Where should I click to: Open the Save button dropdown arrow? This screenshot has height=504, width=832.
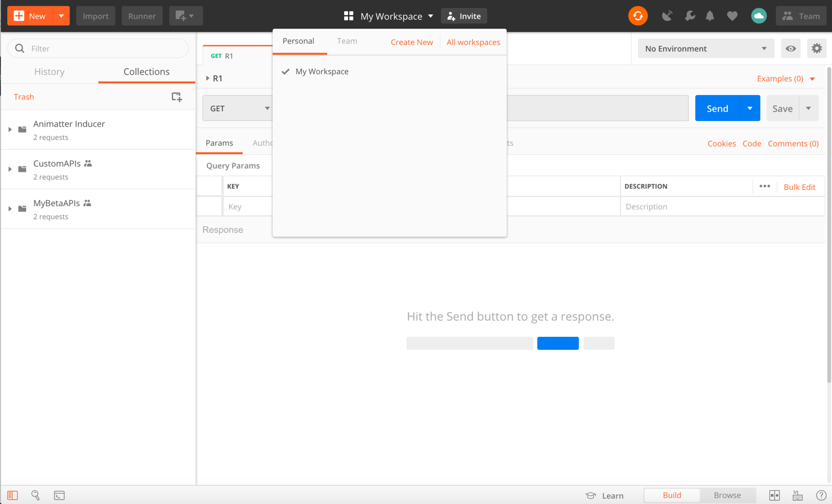(x=809, y=108)
